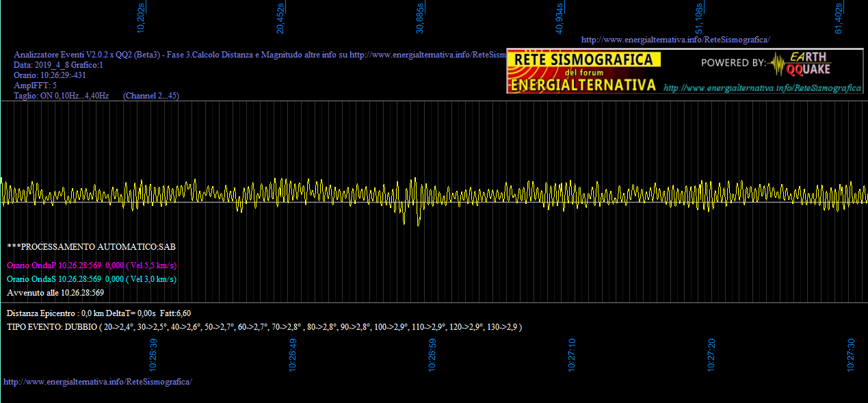Click the (Channel 2...45) text
This screenshot has width=868, height=403.
click(x=151, y=96)
